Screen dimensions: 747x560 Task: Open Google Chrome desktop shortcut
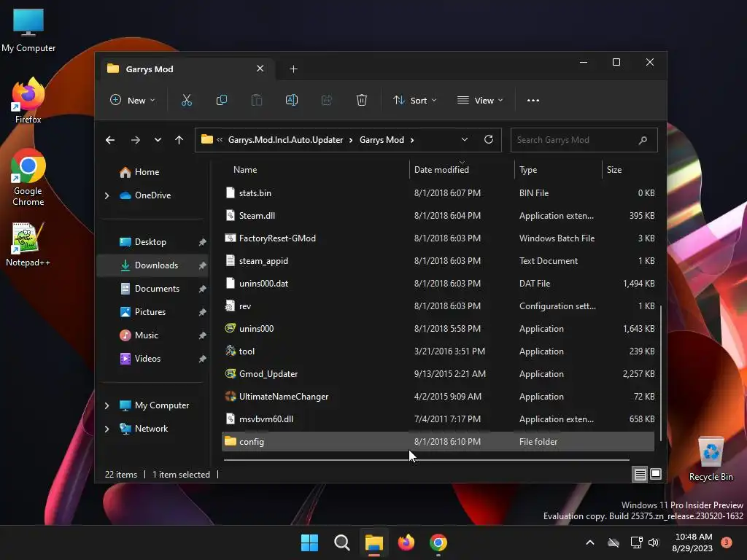tap(28, 176)
